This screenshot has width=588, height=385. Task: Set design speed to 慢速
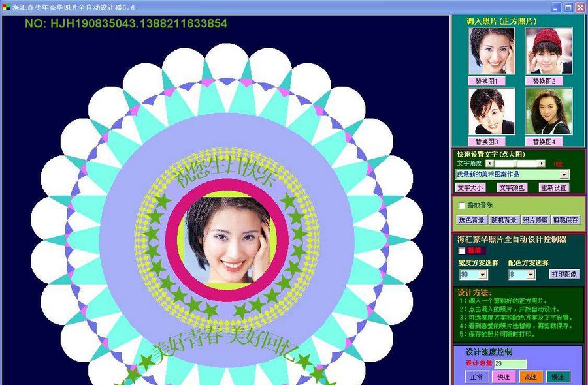click(559, 377)
